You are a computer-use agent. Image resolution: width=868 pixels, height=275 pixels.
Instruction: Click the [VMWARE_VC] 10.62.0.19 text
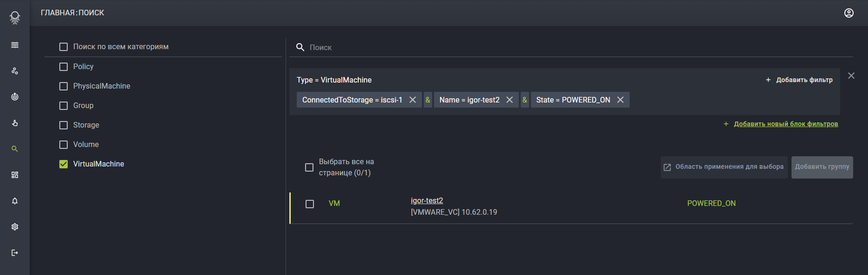[454, 212]
